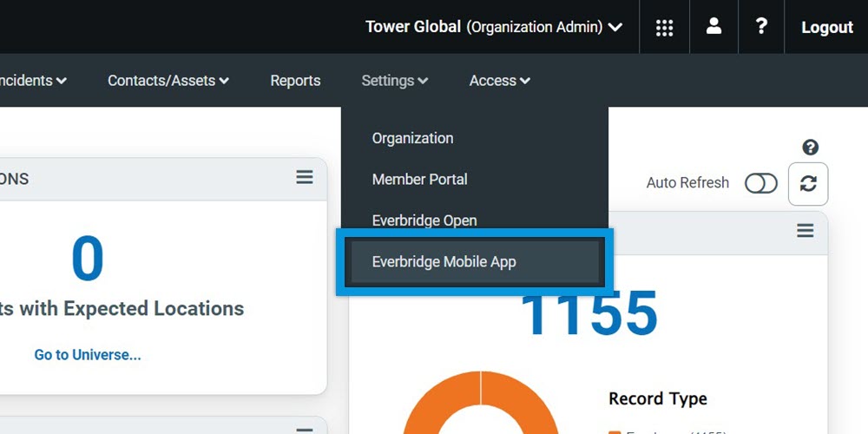Click the dashboard help circle icon

click(811, 148)
